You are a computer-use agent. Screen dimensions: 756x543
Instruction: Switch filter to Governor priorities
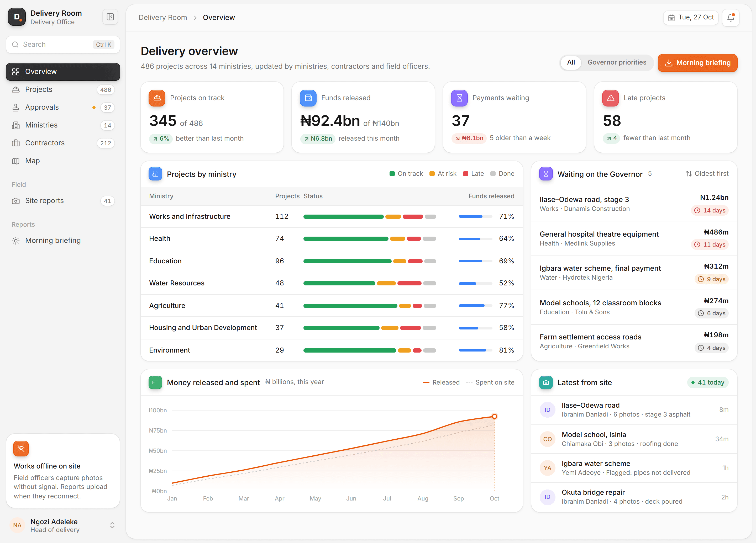tap(617, 62)
